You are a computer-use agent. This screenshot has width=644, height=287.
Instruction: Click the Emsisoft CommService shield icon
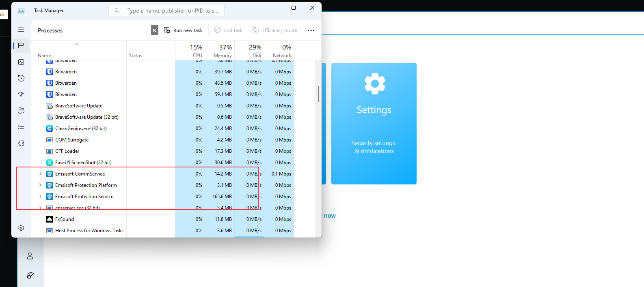tap(50, 174)
